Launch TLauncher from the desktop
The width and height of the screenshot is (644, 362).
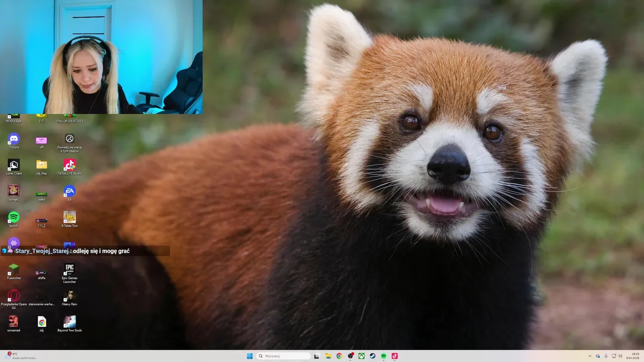click(14, 271)
